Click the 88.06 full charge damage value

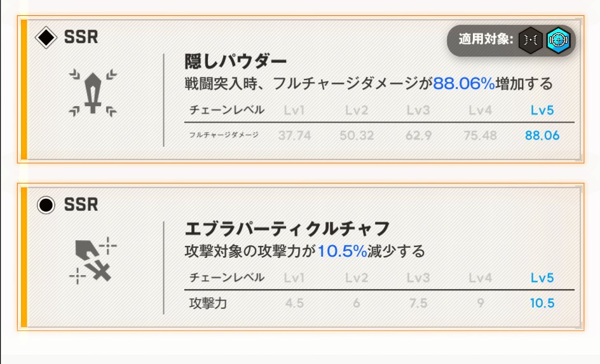pos(542,135)
